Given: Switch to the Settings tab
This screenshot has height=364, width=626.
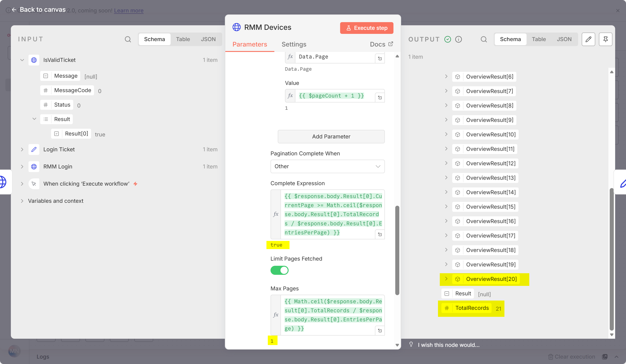Looking at the screenshot, I should [294, 44].
